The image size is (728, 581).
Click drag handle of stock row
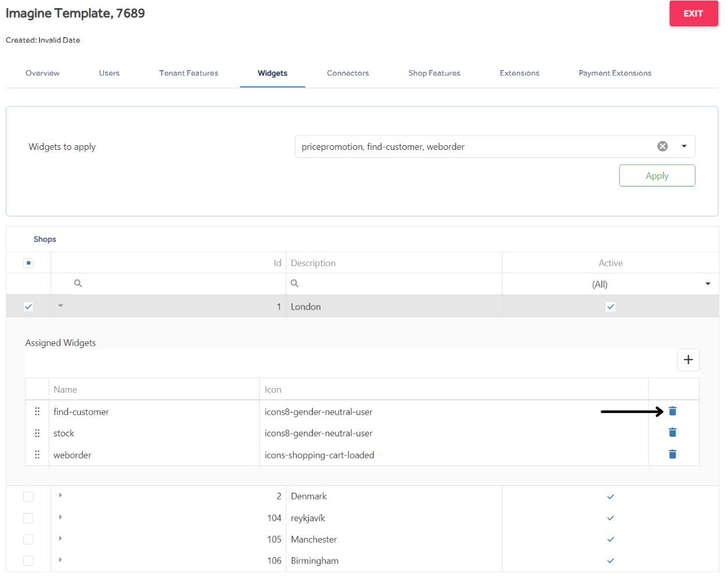(x=37, y=433)
